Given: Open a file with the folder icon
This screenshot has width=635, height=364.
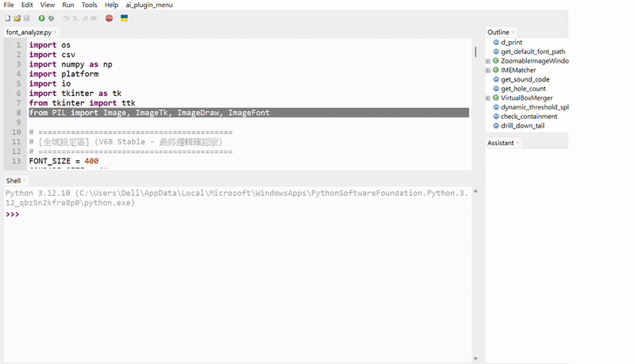Looking at the screenshot, I should click(x=17, y=18).
